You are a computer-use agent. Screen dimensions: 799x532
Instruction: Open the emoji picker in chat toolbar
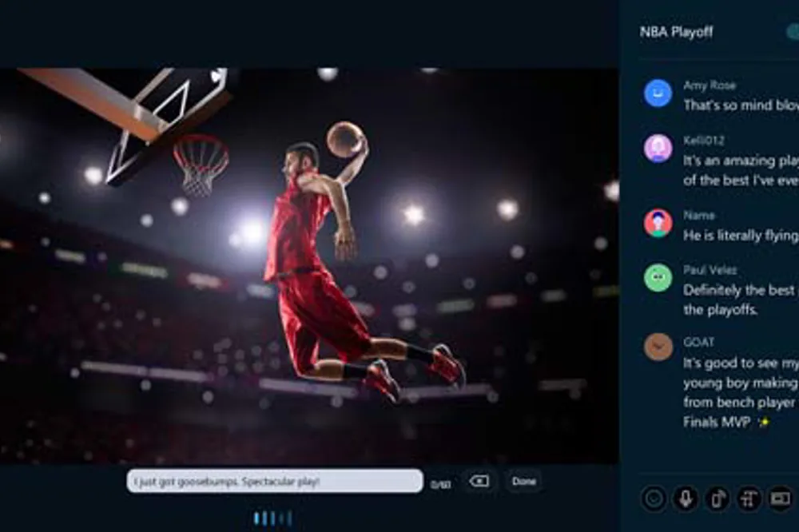point(654,498)
